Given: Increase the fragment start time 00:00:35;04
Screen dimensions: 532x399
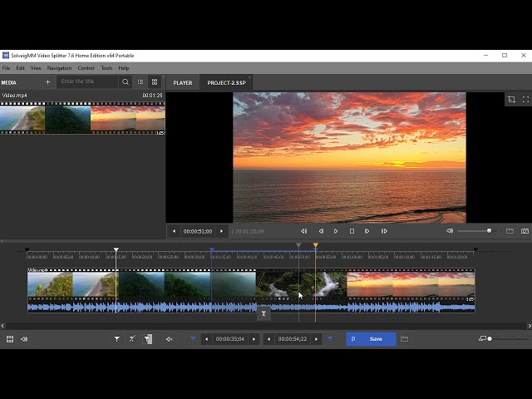Looking at the screenshot, I should 254,339.
